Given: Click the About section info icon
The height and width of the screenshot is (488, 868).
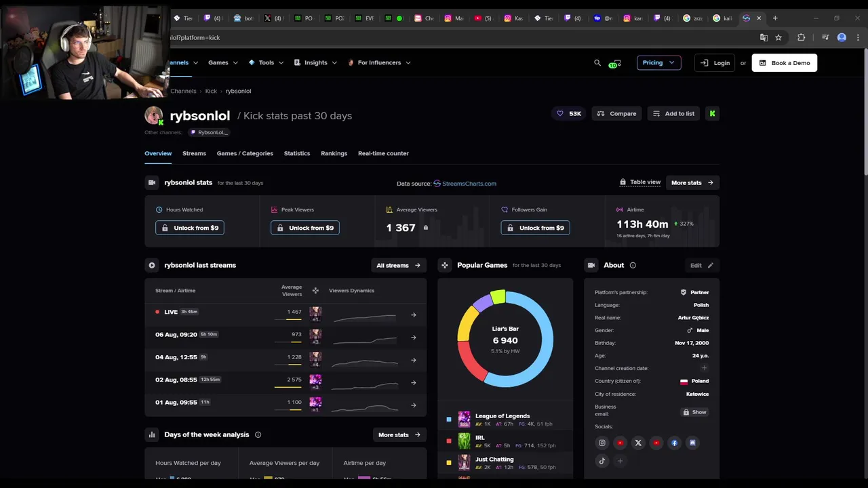Looking at the screenshot, I should click(x=633, y=265).
